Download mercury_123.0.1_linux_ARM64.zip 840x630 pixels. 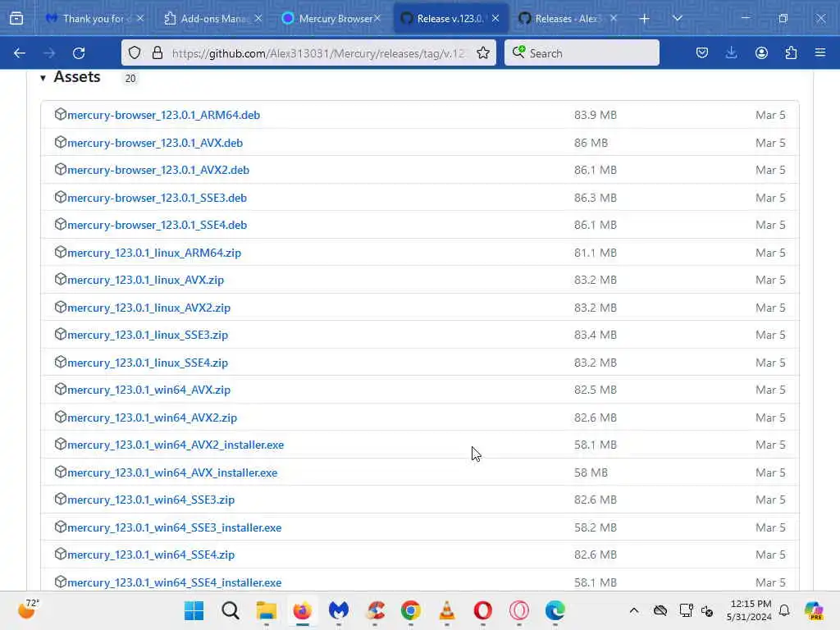(154, 253)
